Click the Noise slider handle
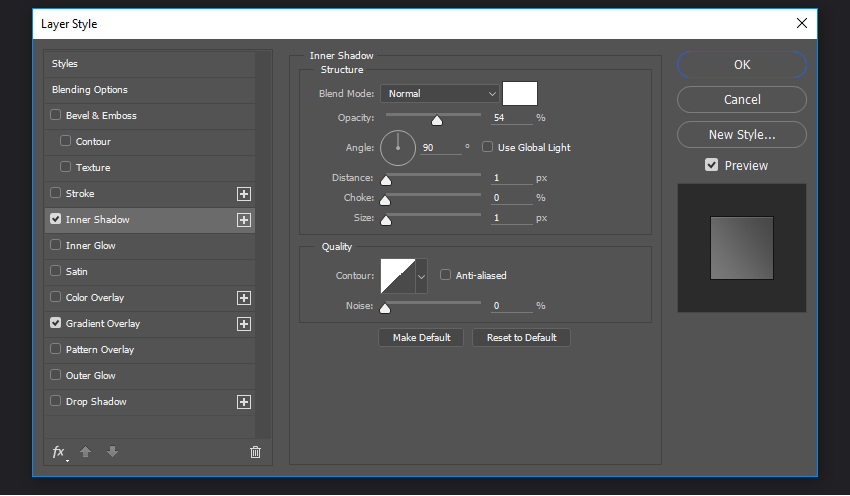The width and height of the screenshot is (850, 496). [x=385, y=308]
